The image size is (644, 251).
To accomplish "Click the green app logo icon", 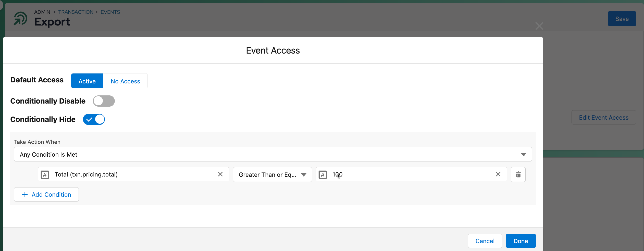I will [20, 19].
